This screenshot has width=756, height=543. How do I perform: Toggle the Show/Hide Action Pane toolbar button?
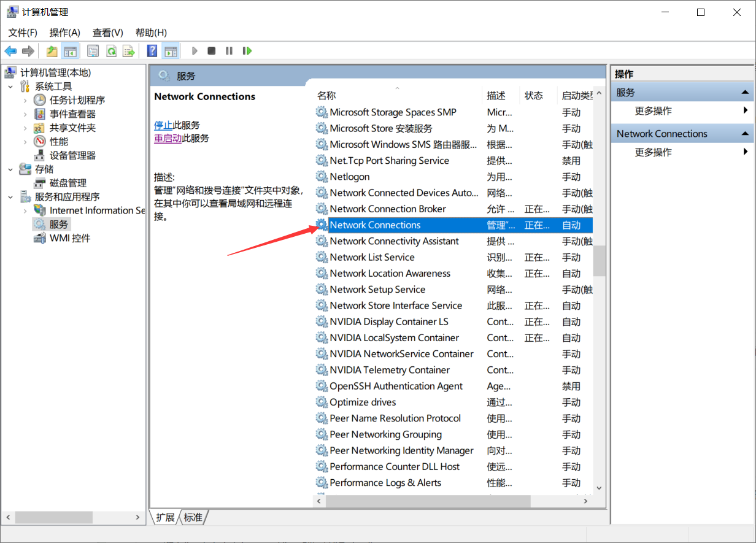click(x=171, y=51)
